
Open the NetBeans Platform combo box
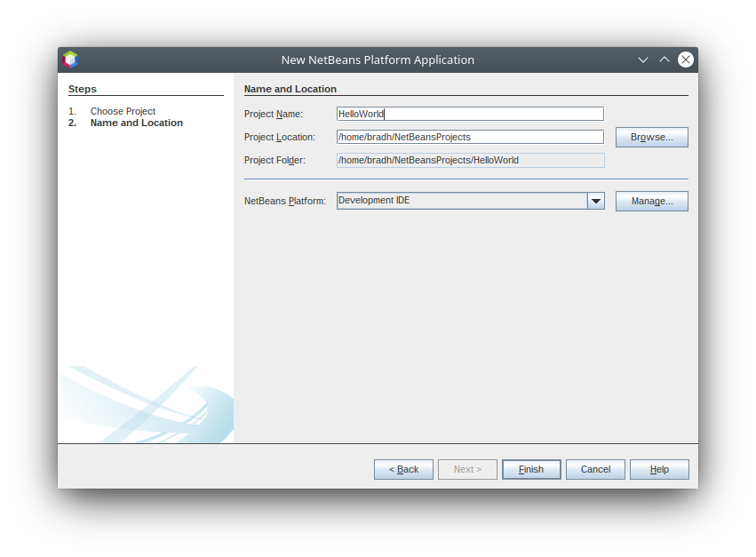[461, 201]
